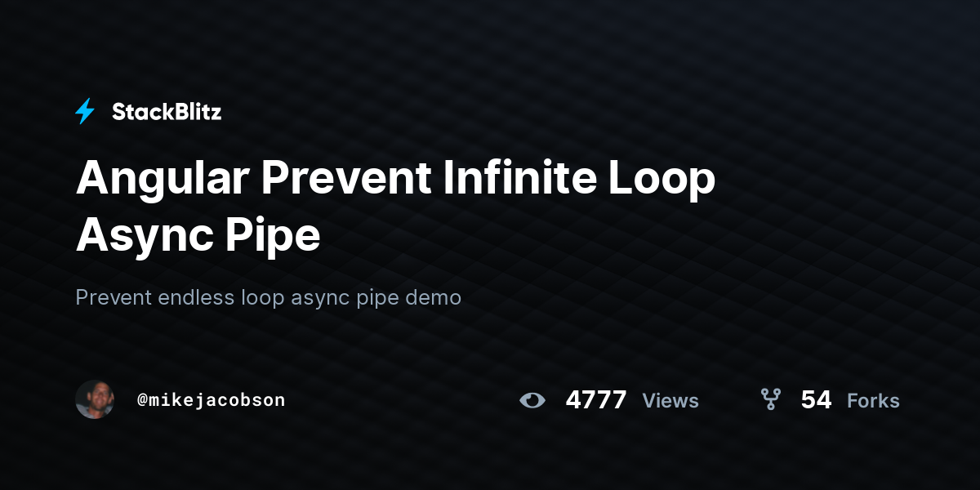Click the Forks label

pos(873,401)
